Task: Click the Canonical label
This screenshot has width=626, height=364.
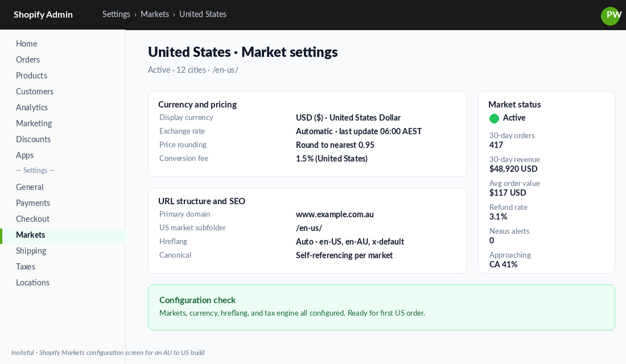Action: coord(175,255)
